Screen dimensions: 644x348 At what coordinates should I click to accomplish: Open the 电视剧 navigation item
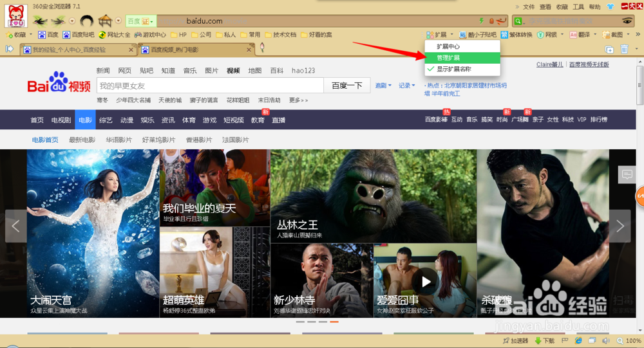(x=61, y=120)
